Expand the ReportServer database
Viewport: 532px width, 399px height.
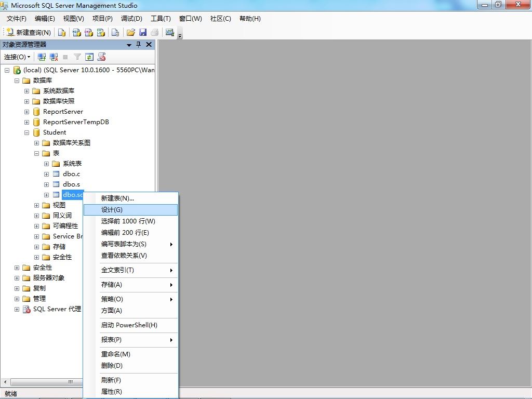[26, 112]
